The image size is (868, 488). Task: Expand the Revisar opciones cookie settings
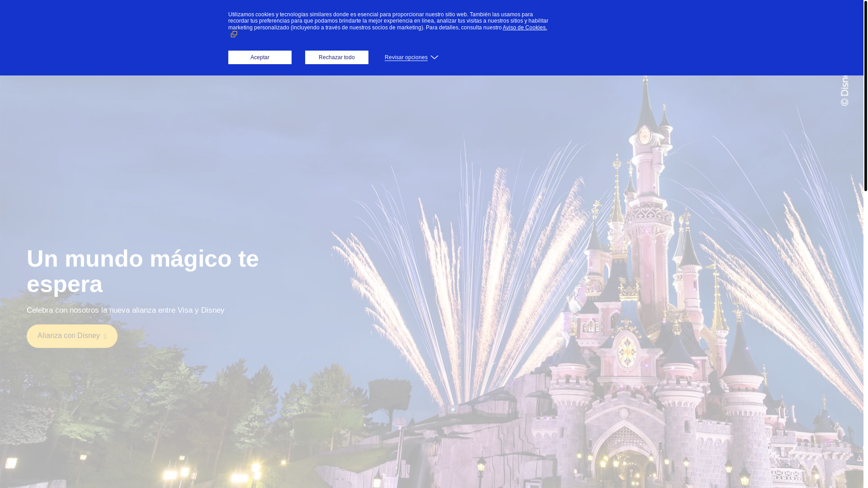click(x=411, y=57)
